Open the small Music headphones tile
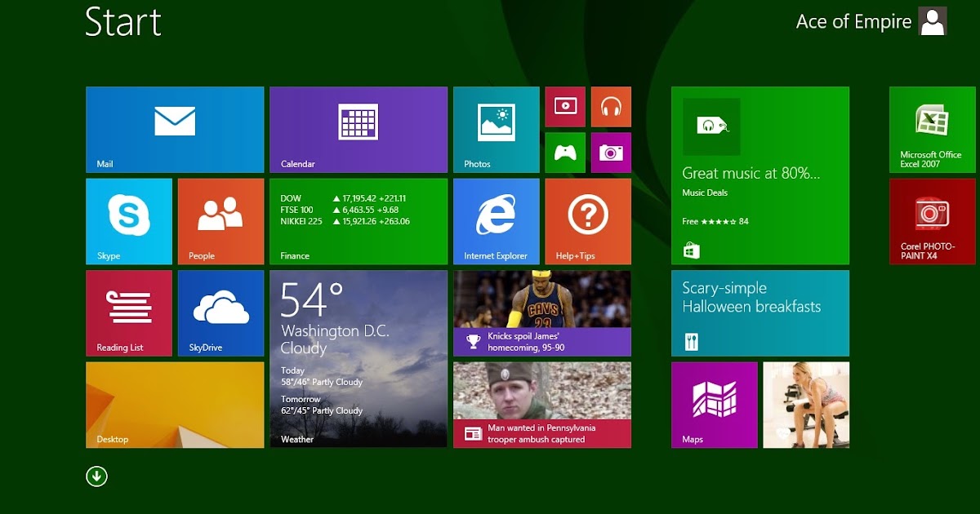 (x=611, y=107)
